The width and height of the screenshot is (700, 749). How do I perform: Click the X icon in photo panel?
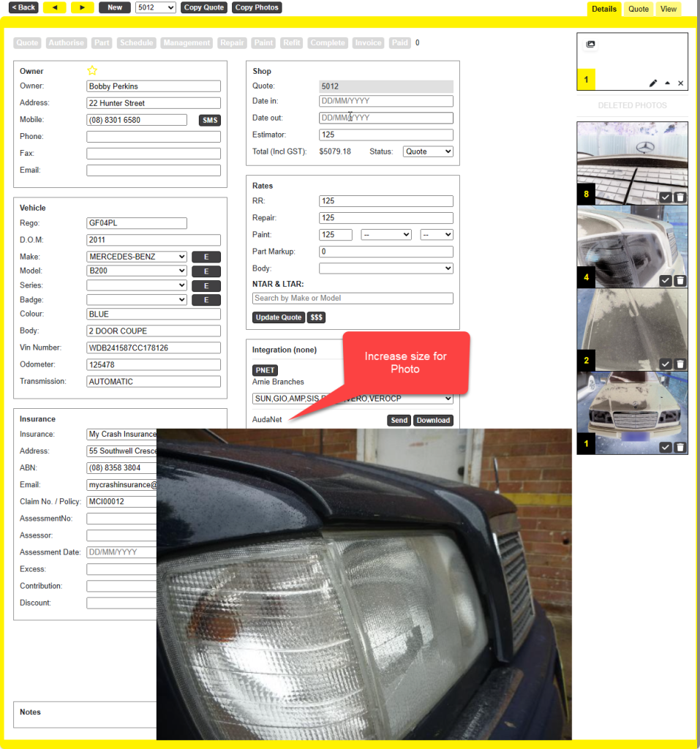coord(680,83)
